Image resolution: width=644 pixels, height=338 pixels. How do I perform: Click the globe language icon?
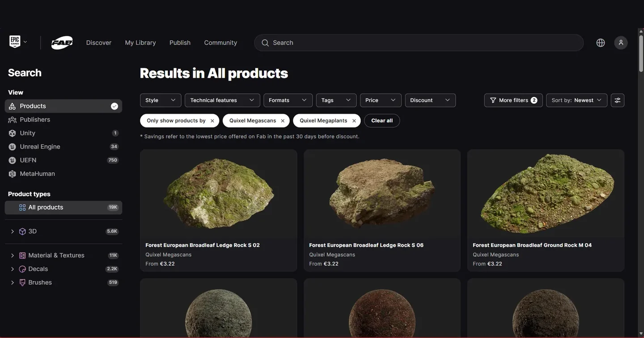(601, 43)
